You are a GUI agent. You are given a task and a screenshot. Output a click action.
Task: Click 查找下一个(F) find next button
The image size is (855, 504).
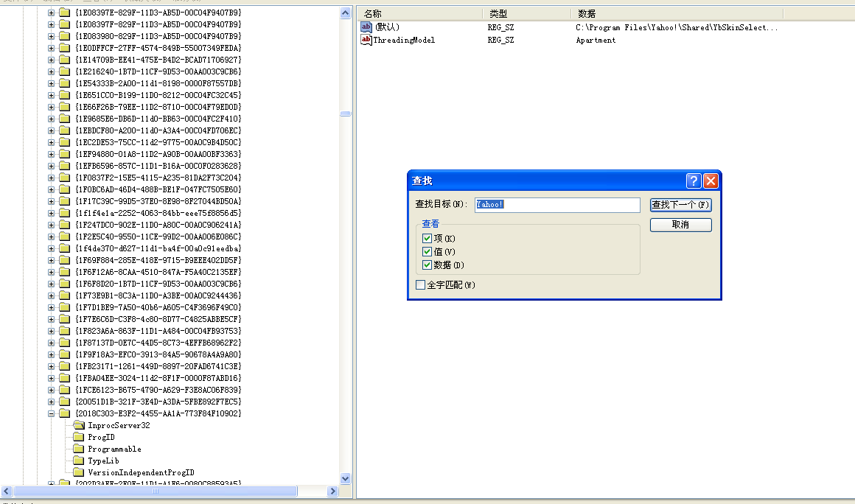tap(680, 205)
